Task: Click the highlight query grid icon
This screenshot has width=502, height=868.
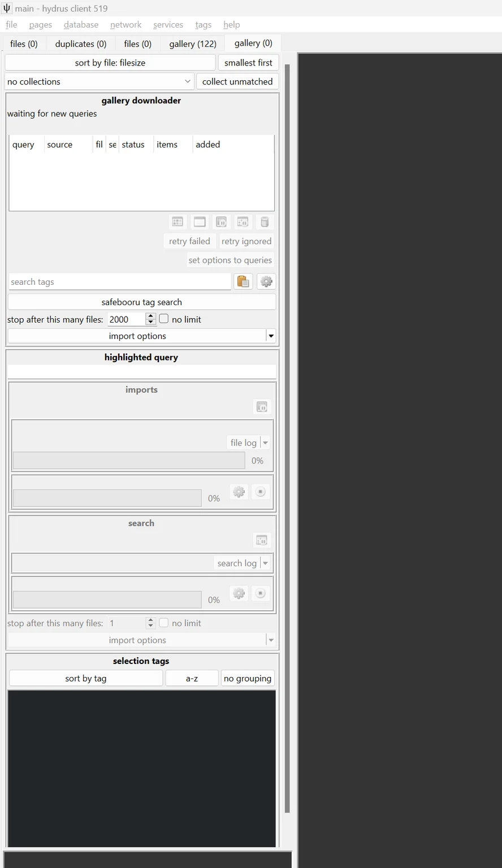Action: click(178, 222)
